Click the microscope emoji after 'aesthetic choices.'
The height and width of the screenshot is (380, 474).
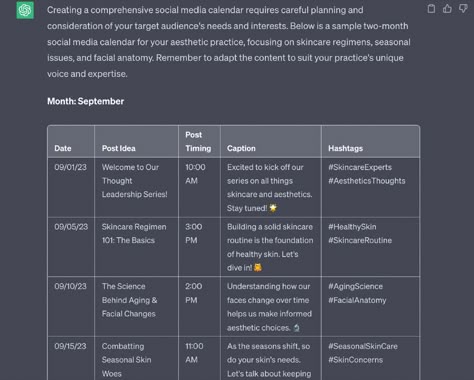[296, 328]
